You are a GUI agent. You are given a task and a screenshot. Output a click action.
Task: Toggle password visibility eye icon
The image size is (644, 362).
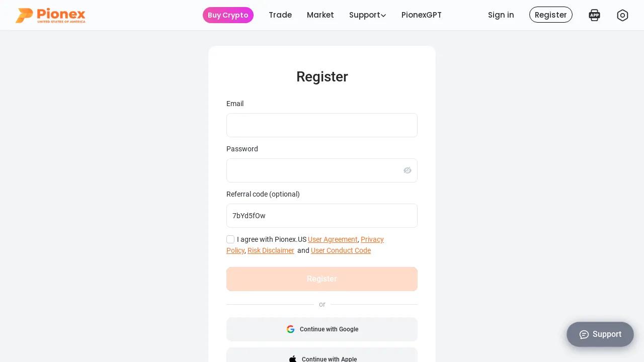tap(408, 170)
